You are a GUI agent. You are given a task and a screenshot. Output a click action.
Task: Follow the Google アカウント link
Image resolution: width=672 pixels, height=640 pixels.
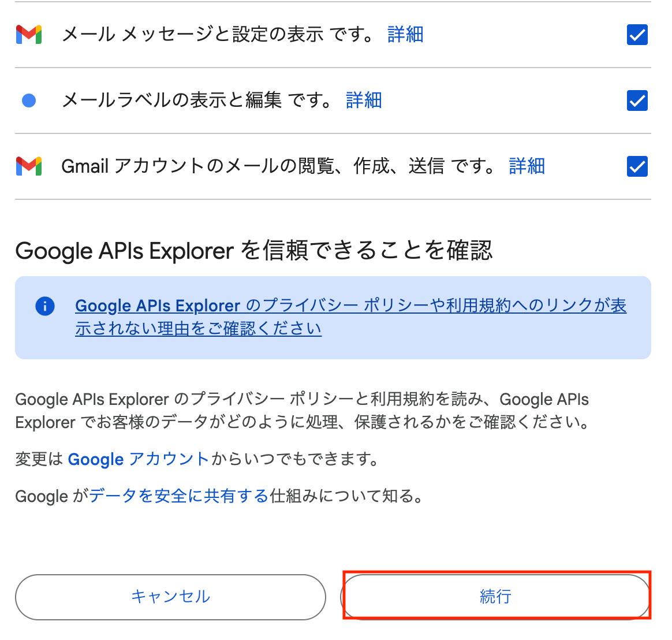point(138,459)
